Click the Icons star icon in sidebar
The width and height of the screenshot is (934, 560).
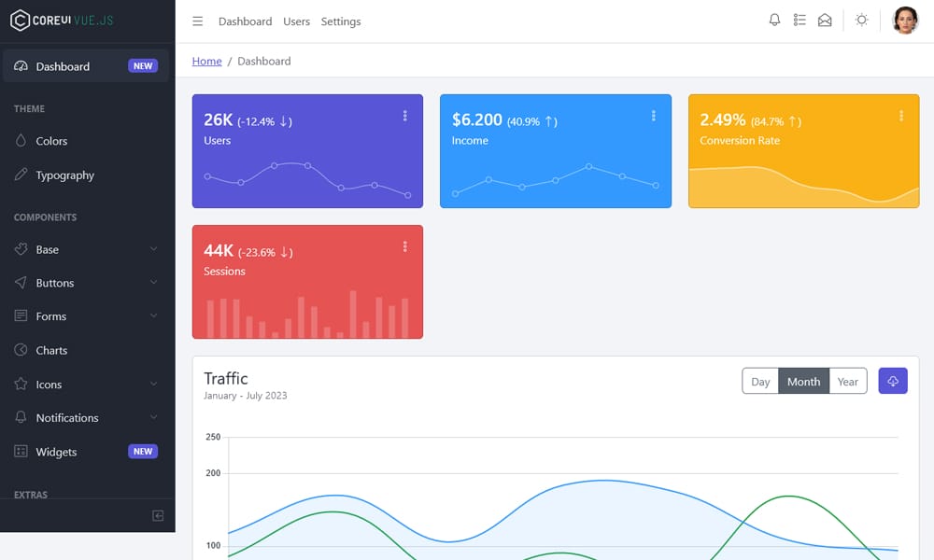[x=22, y=384]
